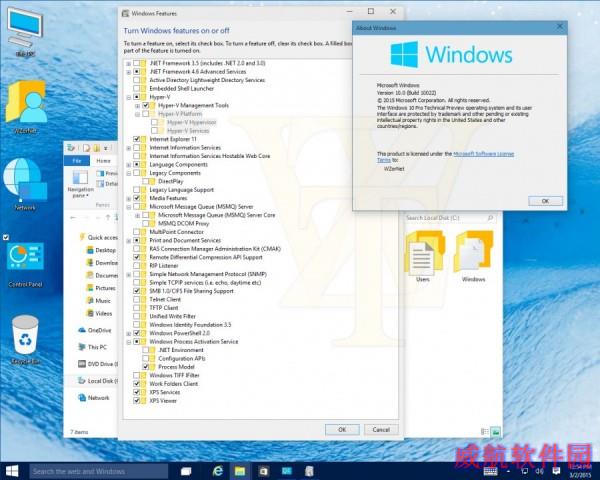Image resolution: width=600 pixels, height=480 pixels.
Task: Expand Print and Document Services
Action: [129, 240]
